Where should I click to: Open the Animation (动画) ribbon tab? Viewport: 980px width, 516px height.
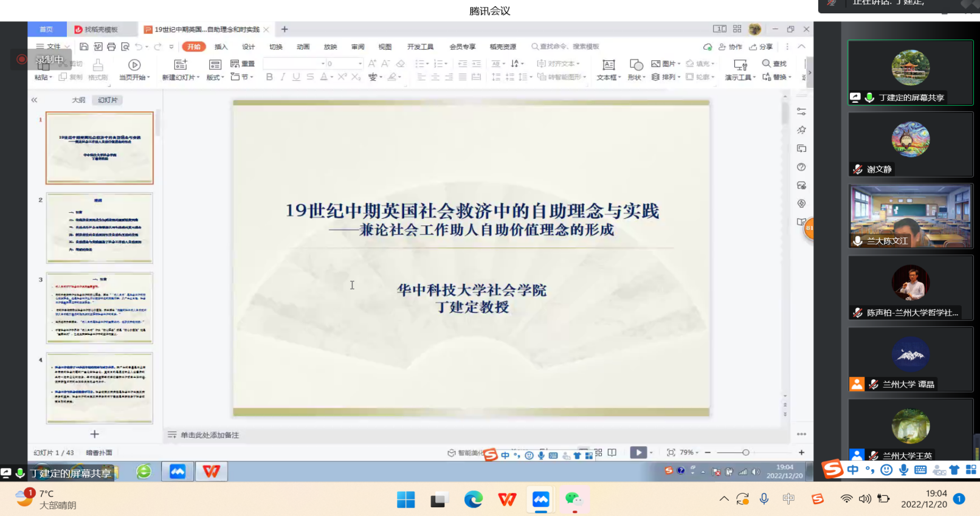pos(303,47)
